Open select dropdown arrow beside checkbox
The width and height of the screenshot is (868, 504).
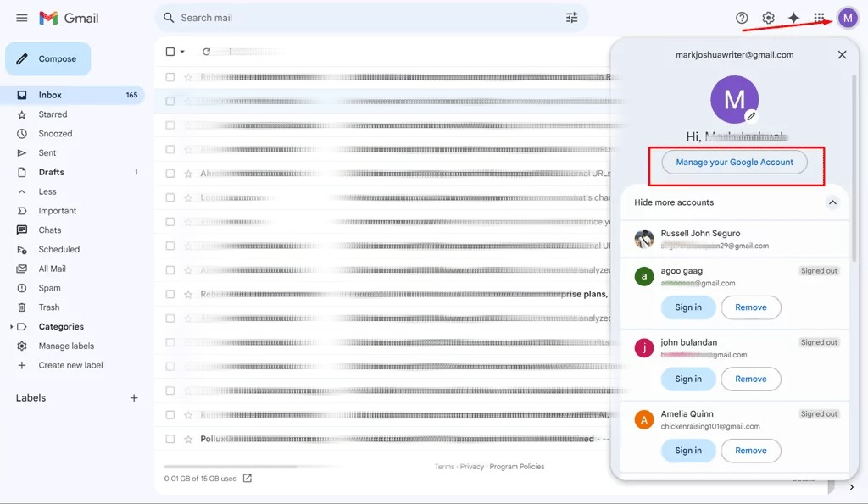point(182,52)
